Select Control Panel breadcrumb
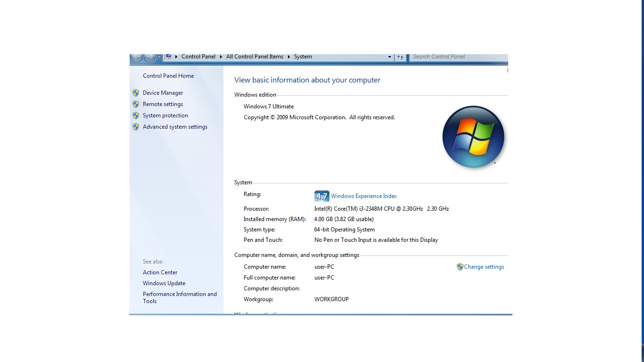Screen dimensions: 644x362 coord(198,57)
